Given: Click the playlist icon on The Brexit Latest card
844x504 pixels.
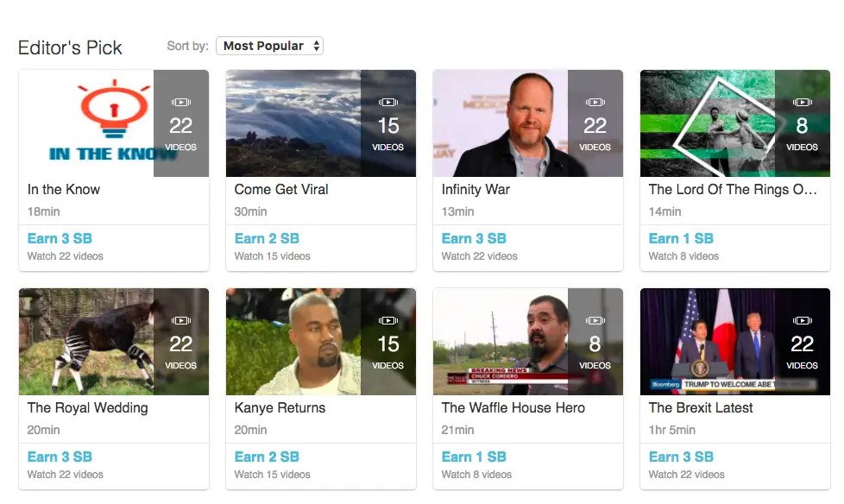Looking at the screenshot, I should pos(802,320).
